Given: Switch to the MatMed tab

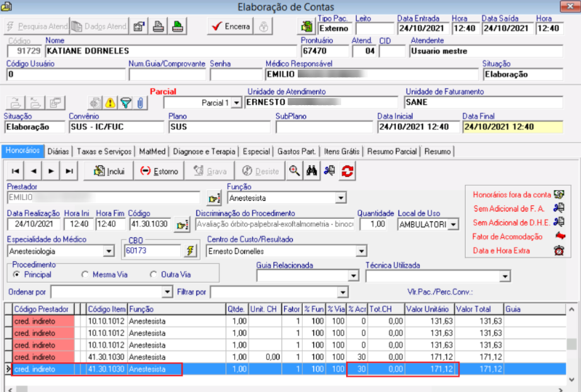Looking at the screenshot, I should click(152, 152).
